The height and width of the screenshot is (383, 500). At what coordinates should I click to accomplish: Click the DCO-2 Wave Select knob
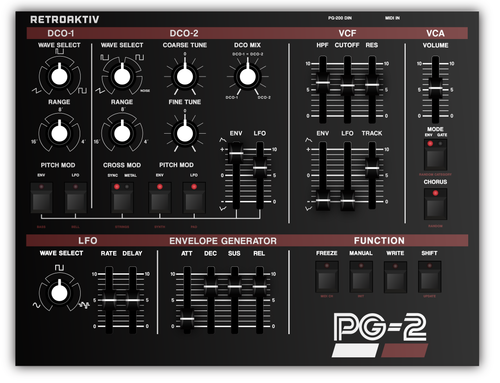[122, 76]
